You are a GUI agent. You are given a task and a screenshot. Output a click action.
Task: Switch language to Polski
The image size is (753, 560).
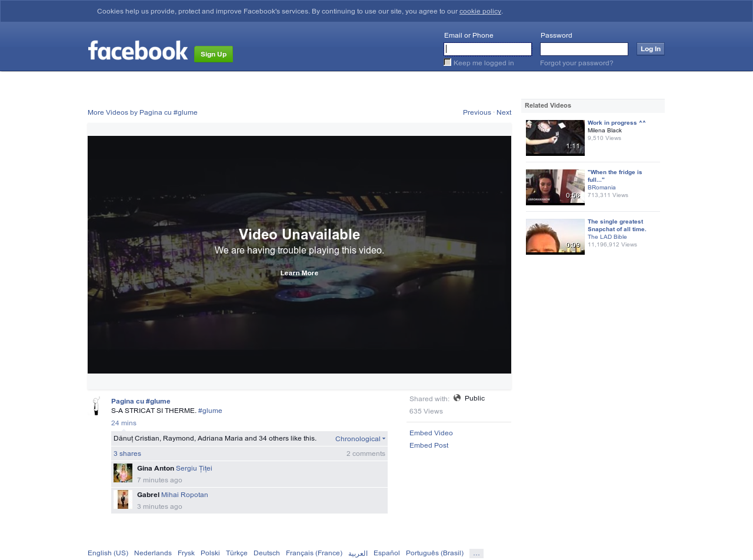pyautogui.click(x=210, y=553)
